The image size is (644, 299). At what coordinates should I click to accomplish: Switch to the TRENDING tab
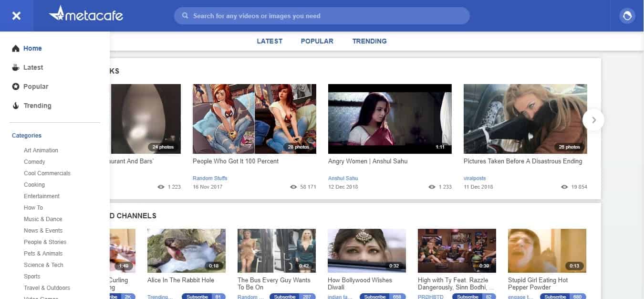tap(369, 41)
